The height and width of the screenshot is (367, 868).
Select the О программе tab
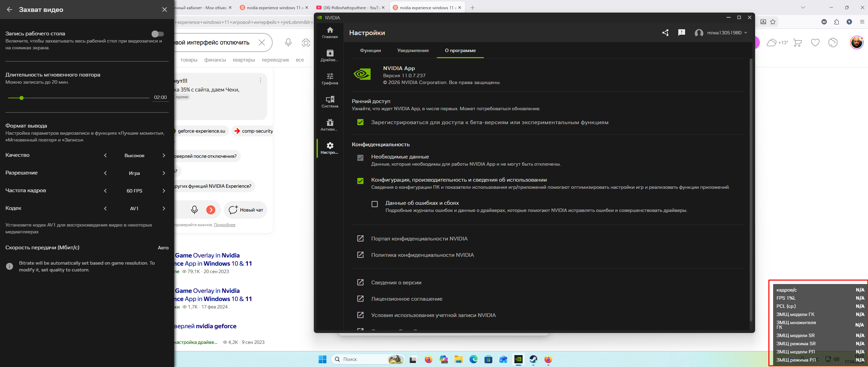tap(460, 50)
